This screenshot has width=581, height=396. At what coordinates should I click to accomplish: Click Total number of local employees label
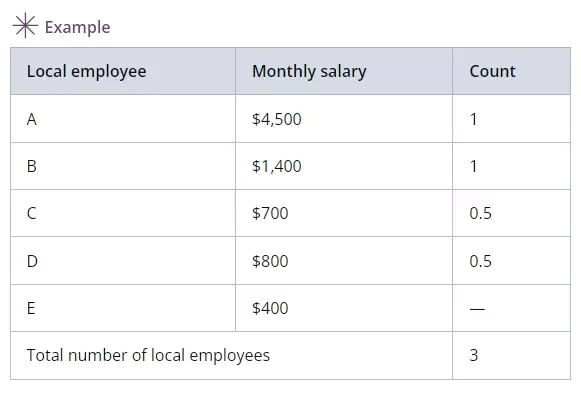[148, 355]
